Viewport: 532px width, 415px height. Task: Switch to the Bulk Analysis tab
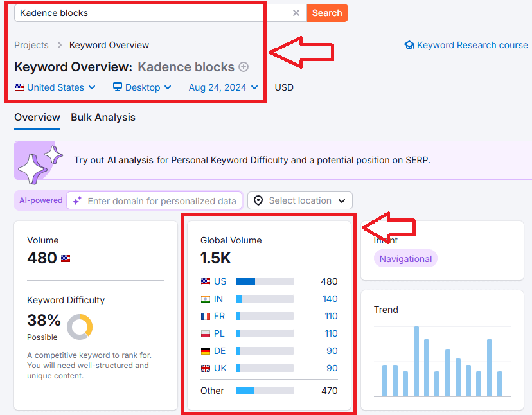click(103, 117)
